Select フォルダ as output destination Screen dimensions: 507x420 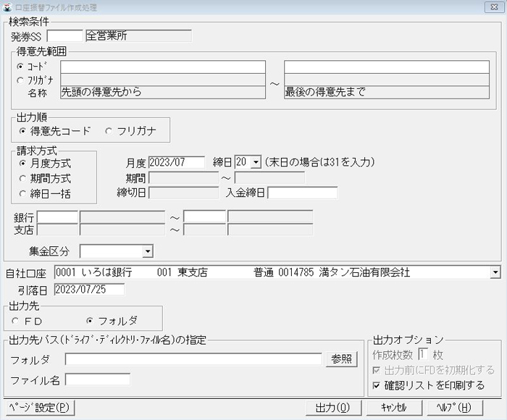click(90, 320)
